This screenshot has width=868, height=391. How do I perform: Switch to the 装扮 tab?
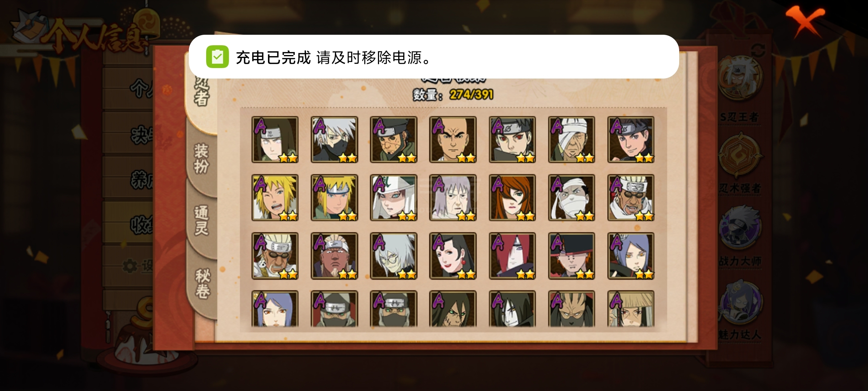click(201, 159)
